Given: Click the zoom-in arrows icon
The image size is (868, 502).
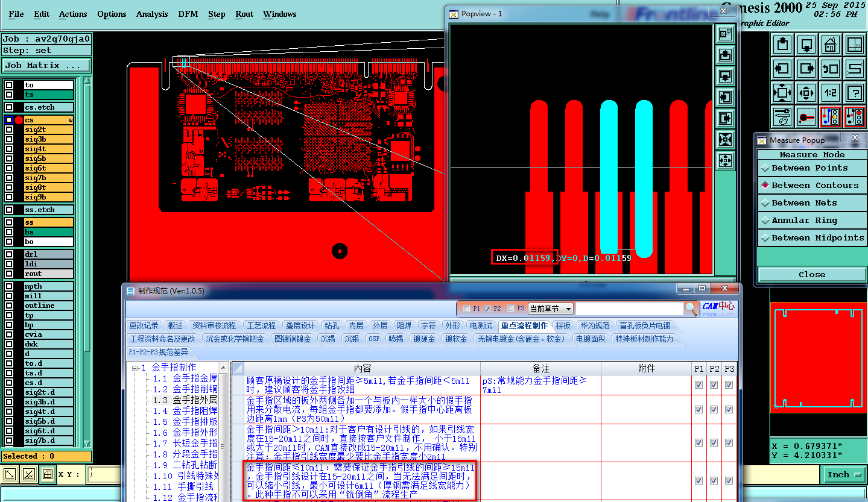Looking at the screenshot, I should click(x=782, y=93).
